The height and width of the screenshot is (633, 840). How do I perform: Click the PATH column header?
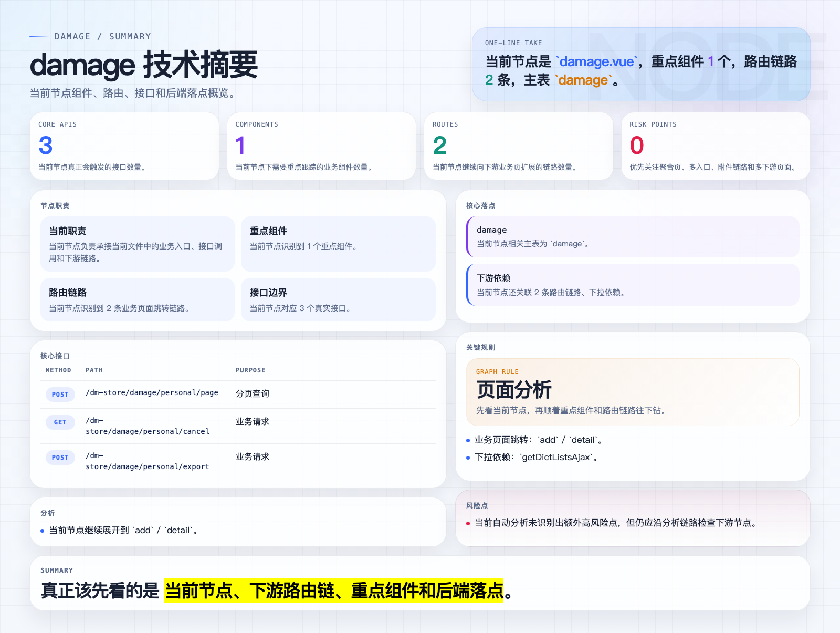click(94, 370)
